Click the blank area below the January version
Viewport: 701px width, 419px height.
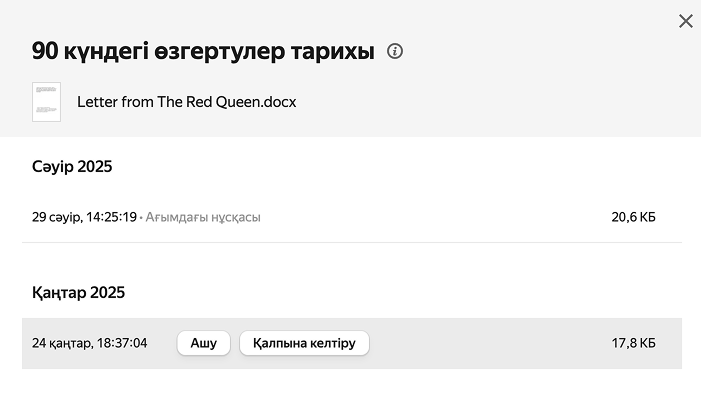coord(350,394)
